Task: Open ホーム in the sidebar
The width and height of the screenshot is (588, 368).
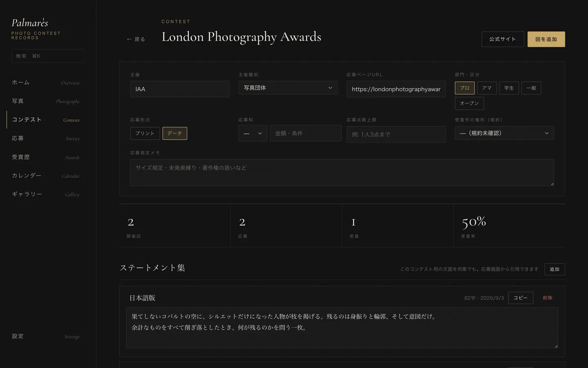Action: tap(46, 83)
